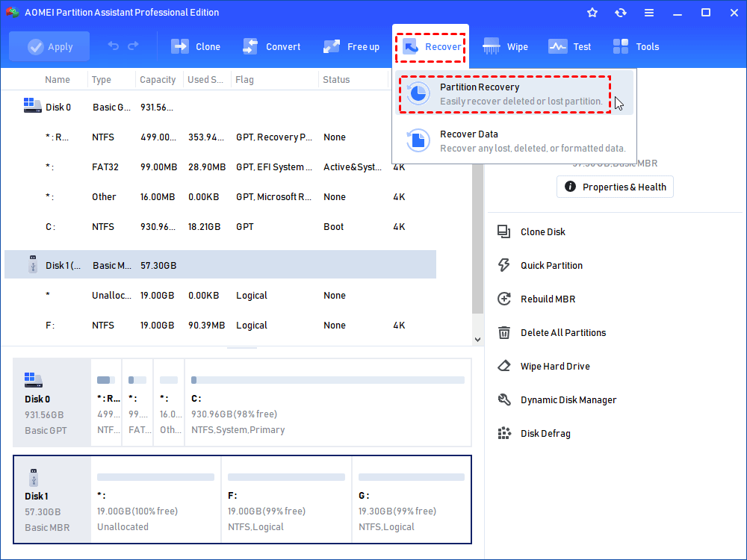Select Disk 1 unallocated block in map
The width and height of the screenshot is (747, 560).
coord(156,500)
